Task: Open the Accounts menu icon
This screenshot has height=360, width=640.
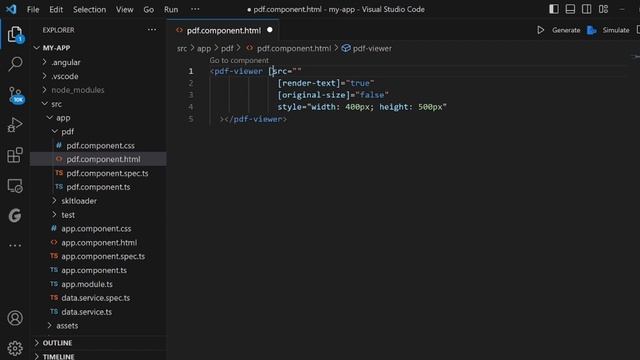Action: point(15,318)
